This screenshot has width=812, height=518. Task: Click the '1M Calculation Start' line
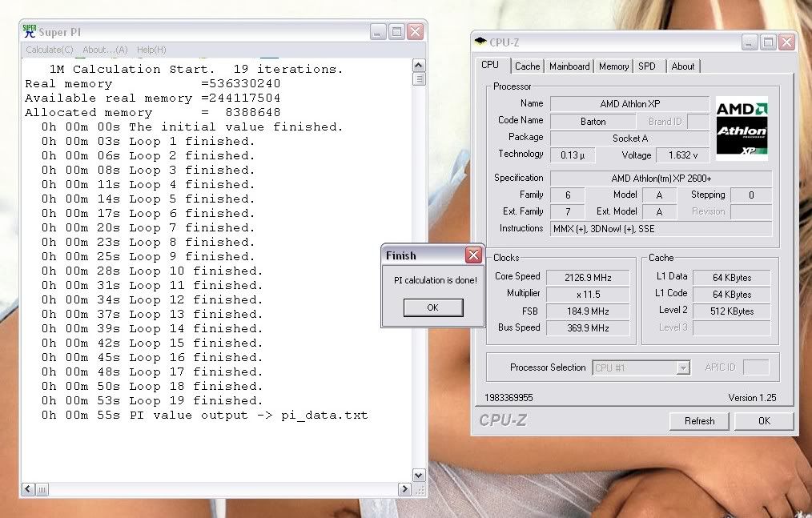pos(196,69)
